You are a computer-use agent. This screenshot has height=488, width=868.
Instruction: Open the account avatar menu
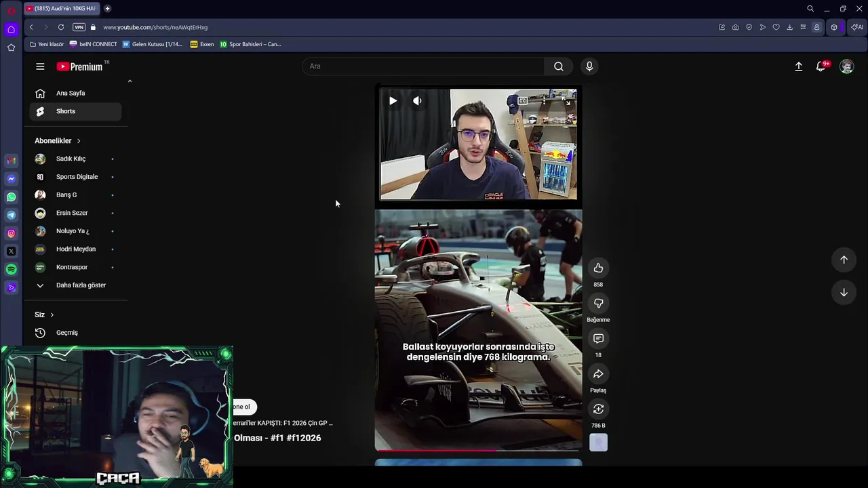tap(846, 66)
